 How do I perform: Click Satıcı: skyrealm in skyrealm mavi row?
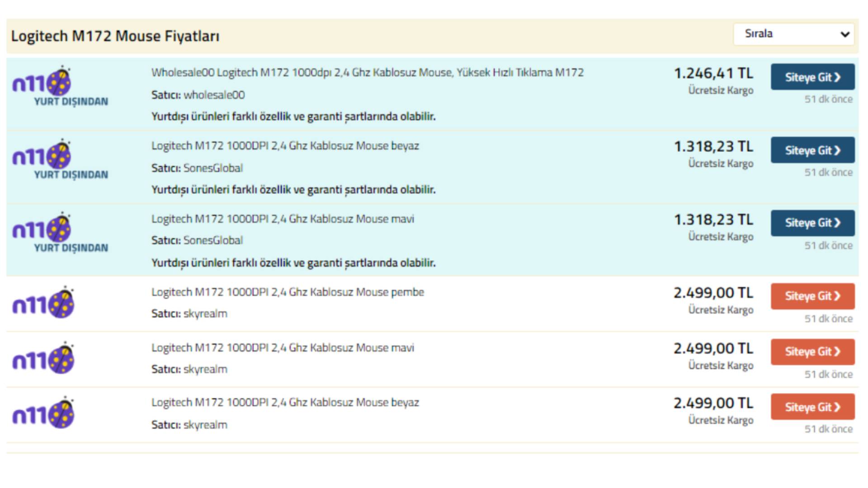coord(189,369)
